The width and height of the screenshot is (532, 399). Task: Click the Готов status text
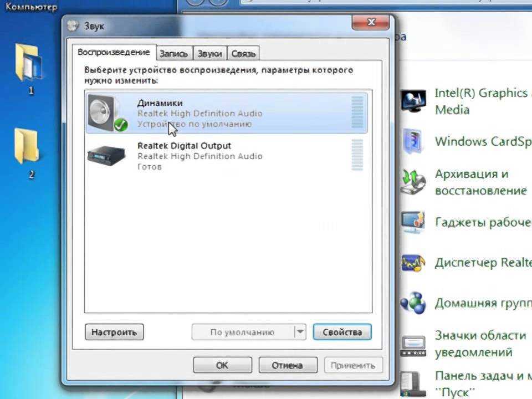click(x=150, y=167)
